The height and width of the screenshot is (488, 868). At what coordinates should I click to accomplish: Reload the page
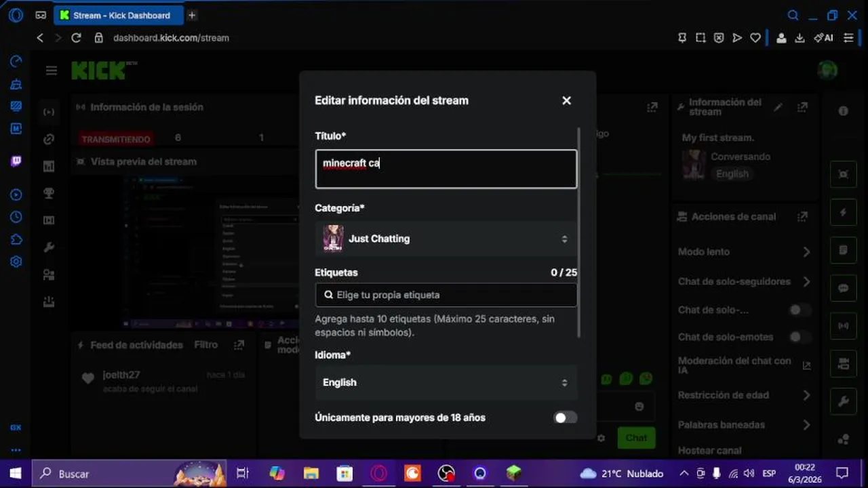[x=76, y=38]
